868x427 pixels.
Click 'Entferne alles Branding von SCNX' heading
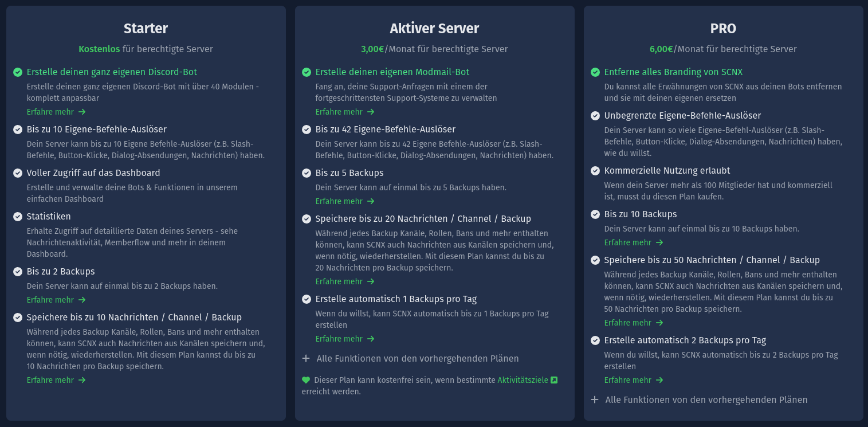coord(673,72)
